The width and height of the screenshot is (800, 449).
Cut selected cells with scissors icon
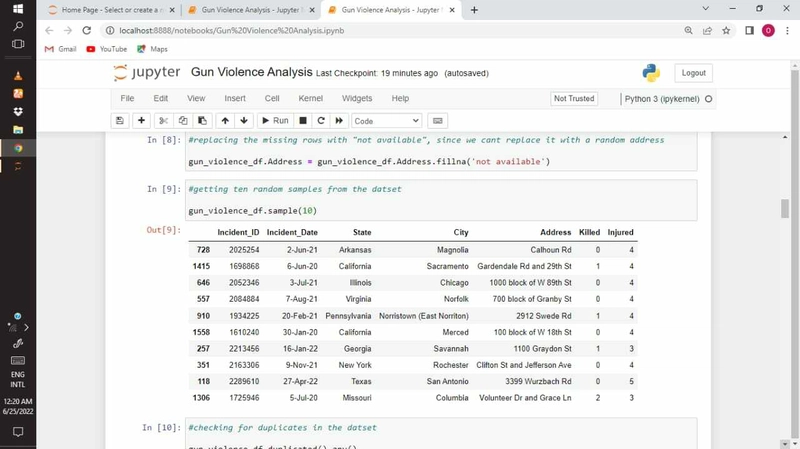pyautogui.click(x=164, y=121)
